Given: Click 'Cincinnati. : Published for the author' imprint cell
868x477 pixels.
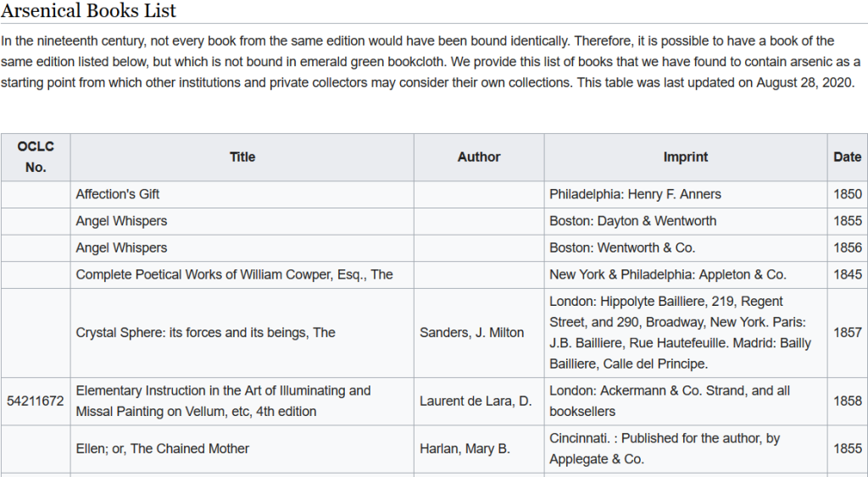Looking at the screenshot, I should pos(685,449).
